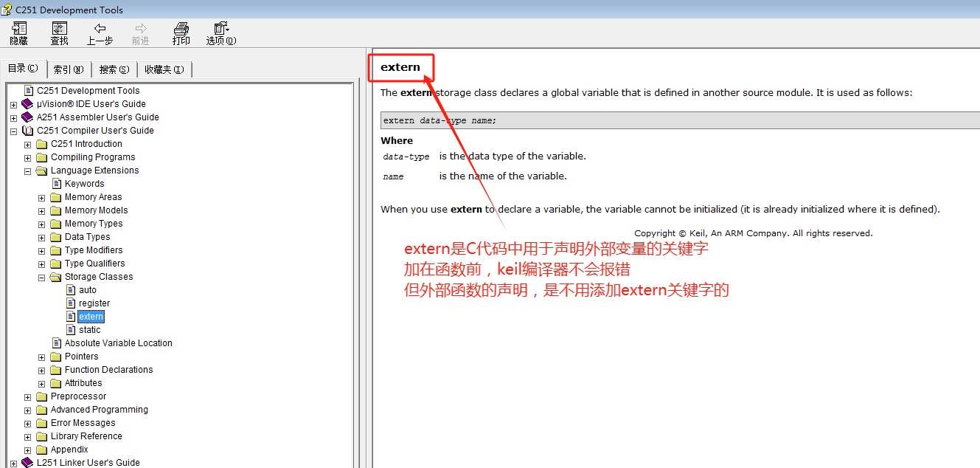Select the Storage Classes folder label
The height and width of the screenshot is (468, 980).
99,277
